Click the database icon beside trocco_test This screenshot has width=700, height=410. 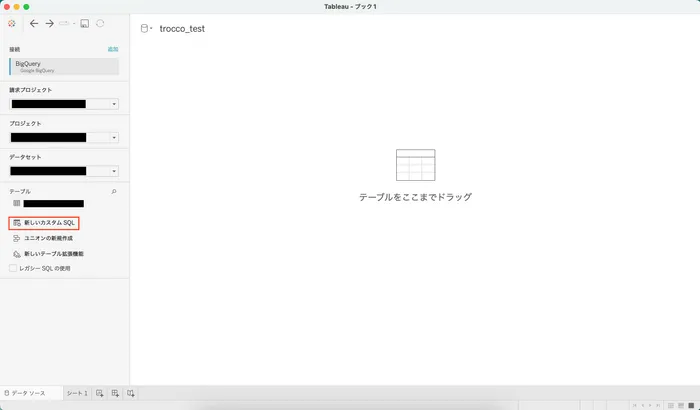click(144, 29)
